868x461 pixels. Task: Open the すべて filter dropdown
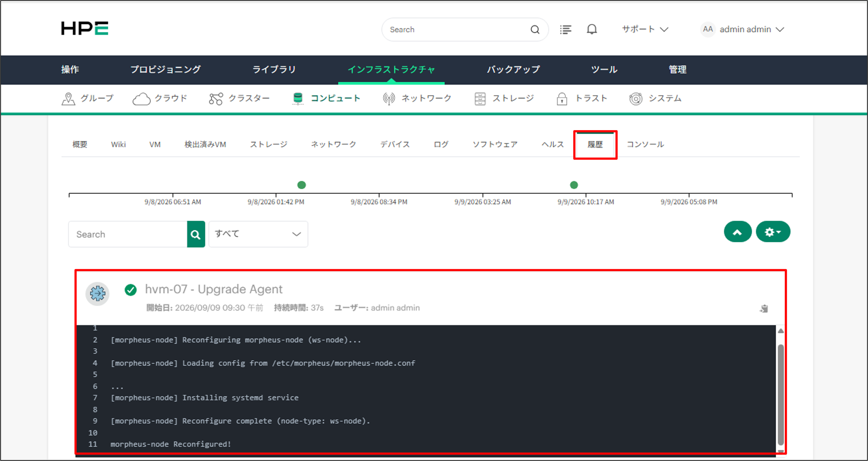click(x=258, y=234)
